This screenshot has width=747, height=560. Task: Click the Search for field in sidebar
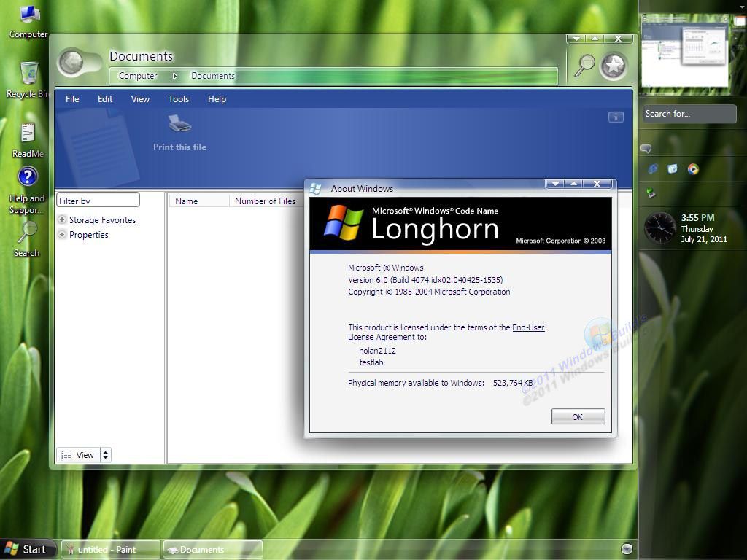[689, 114]
